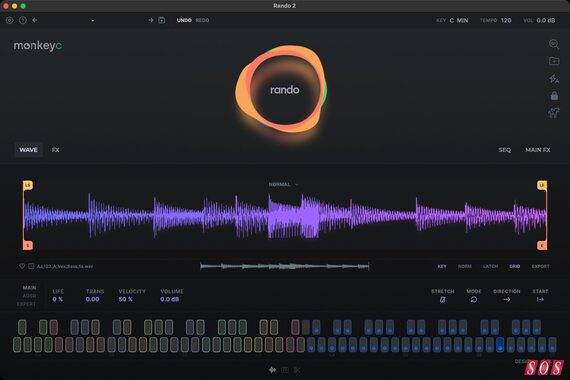Switch to the FX tab
The height and width of the screenshot is (380, 570).
click(x=55, y=150)
